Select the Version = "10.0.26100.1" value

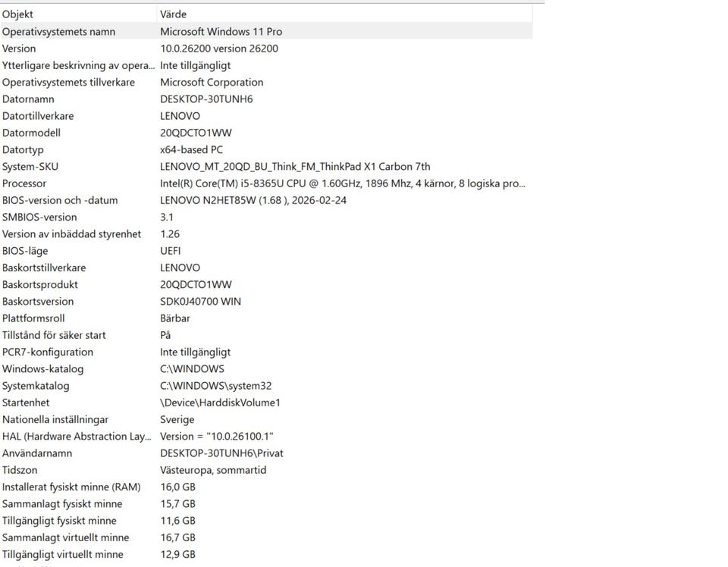point(216,436)
